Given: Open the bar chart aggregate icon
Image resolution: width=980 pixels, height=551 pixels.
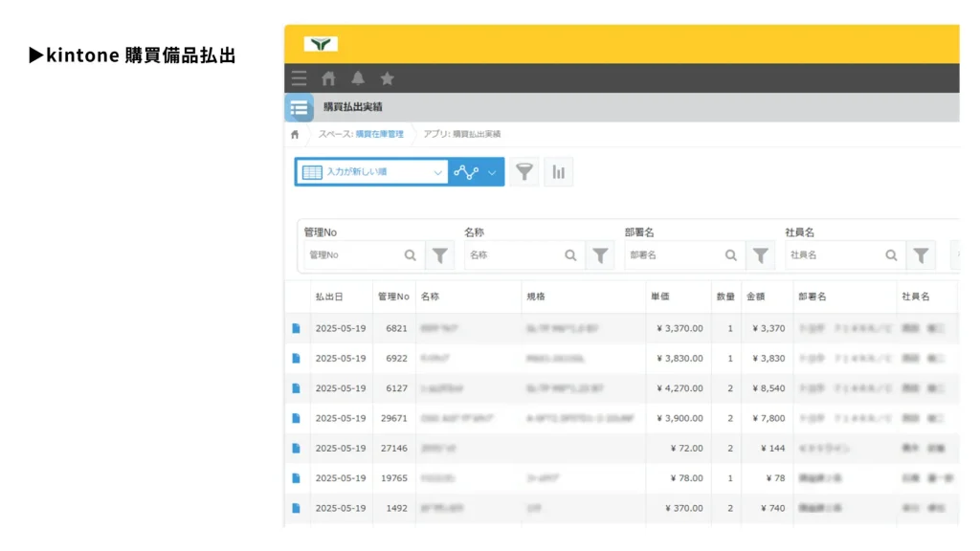Looking at the screenshot, I should (559, 172).
